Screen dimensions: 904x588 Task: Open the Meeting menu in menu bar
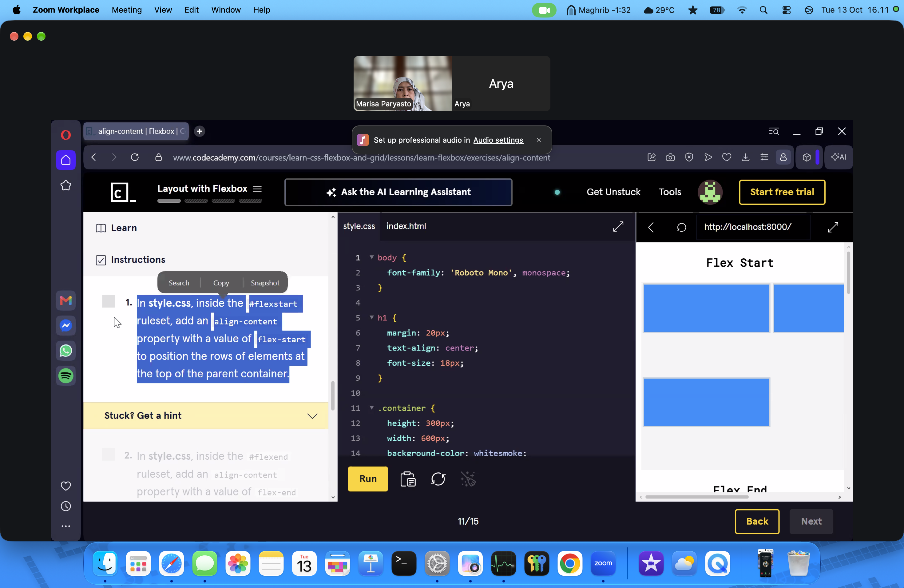pyautogui.click(x=126, y=10)
